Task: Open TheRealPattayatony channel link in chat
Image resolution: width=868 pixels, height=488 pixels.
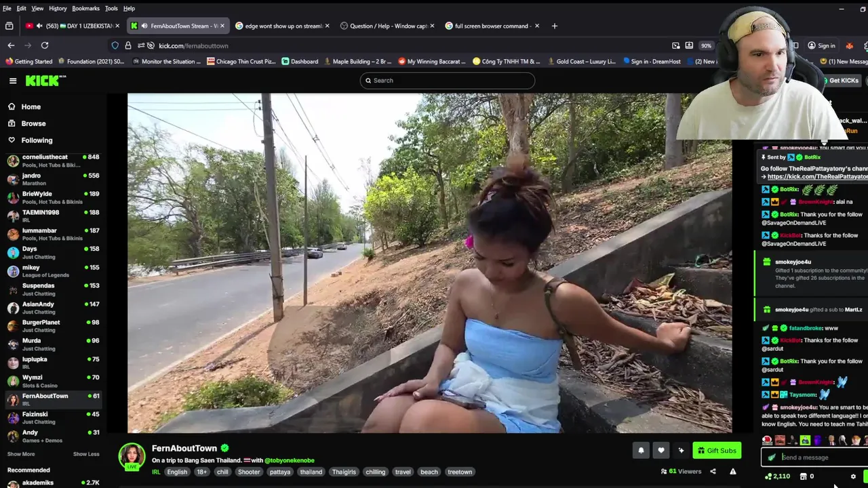Action: coord(817,177)
